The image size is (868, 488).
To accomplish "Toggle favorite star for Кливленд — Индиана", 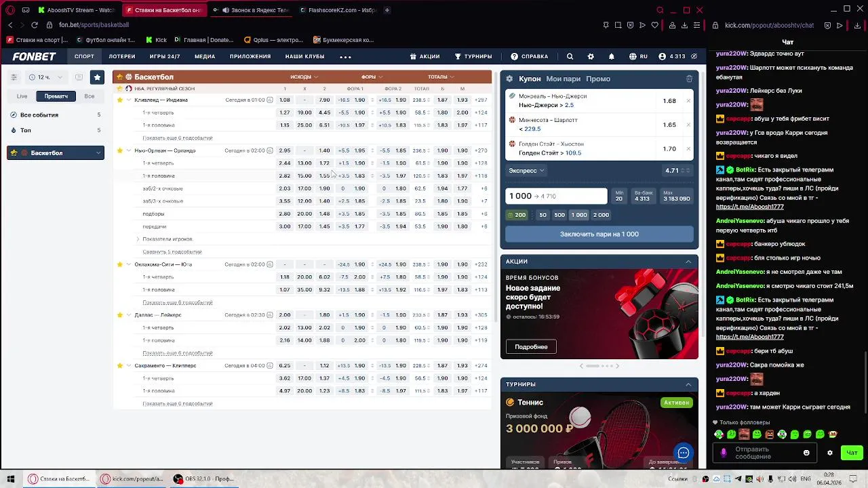I will click(x=120, y=100).
